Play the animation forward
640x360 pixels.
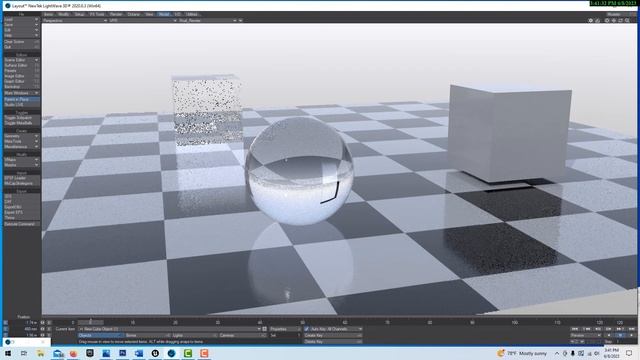[x=631, y=335]
